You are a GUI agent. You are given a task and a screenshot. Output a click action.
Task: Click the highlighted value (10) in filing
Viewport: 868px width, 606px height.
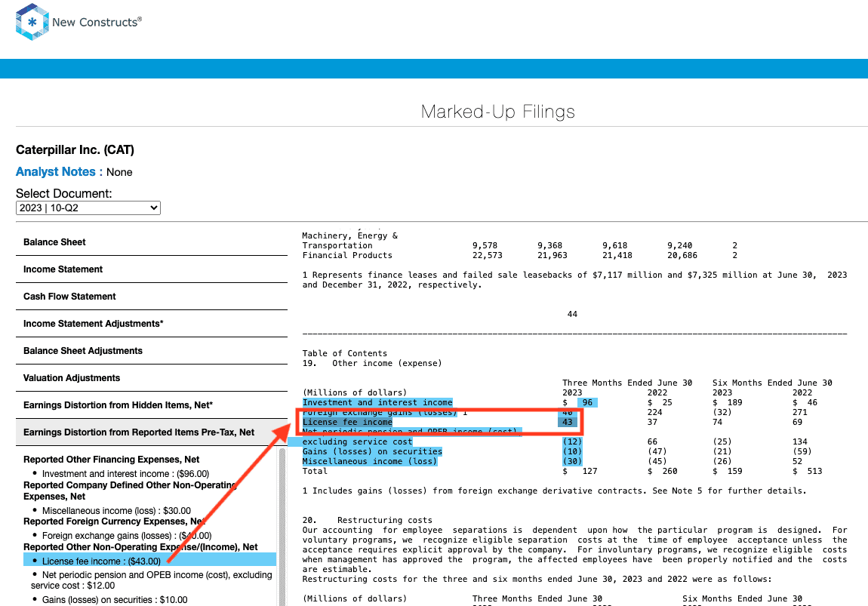tap(572, 452)
